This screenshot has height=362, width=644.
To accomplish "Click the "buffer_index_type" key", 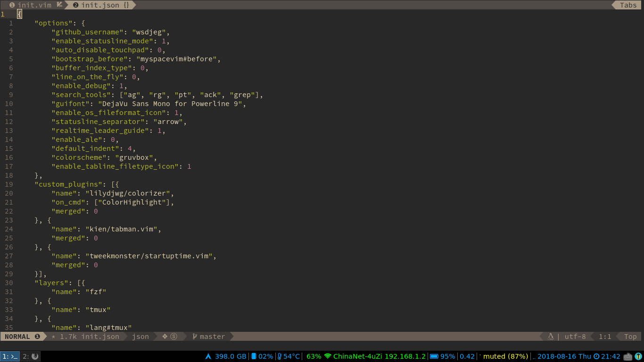I will [91, 68].
